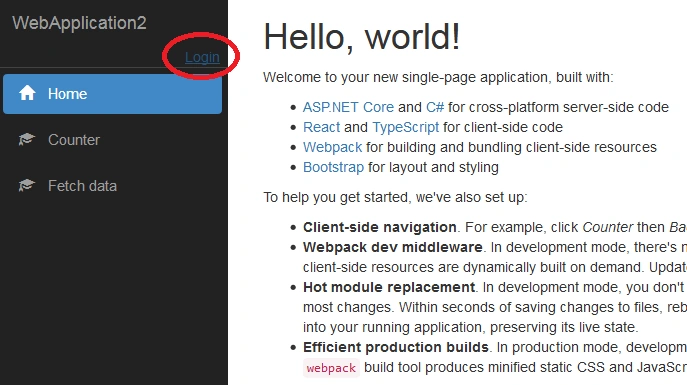This screenshot has height=385, width=687.
Task: Open the Home navigation item
Action: [x=113, y=94]
